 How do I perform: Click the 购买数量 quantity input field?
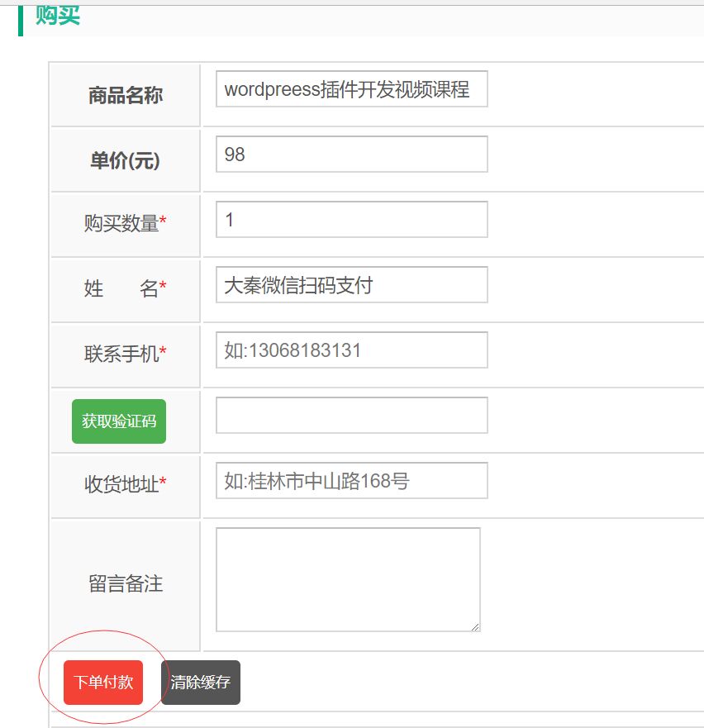pos(351,219)
